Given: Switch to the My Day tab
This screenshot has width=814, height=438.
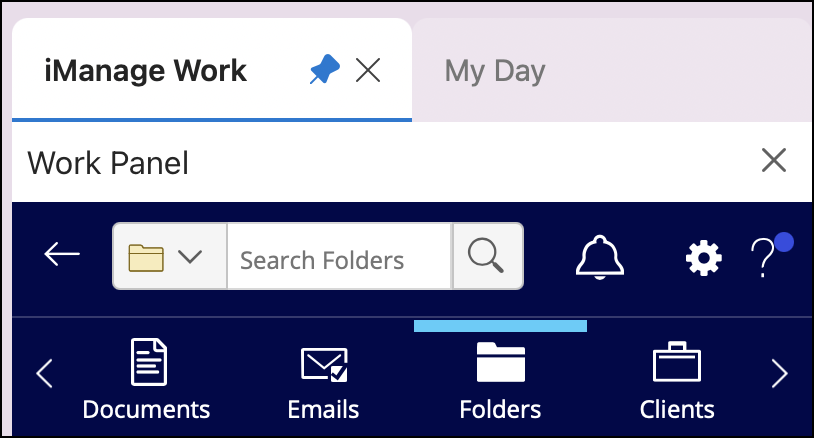Looking at the screenshot, I should coord(495,71).
